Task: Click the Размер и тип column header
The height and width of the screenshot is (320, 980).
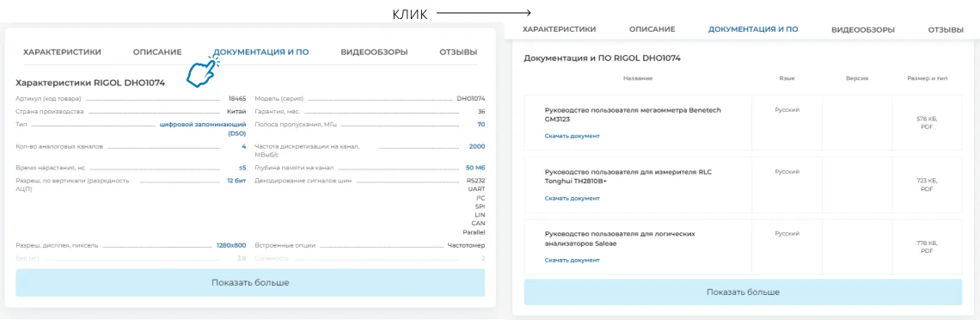Action: tap(927, 78)
